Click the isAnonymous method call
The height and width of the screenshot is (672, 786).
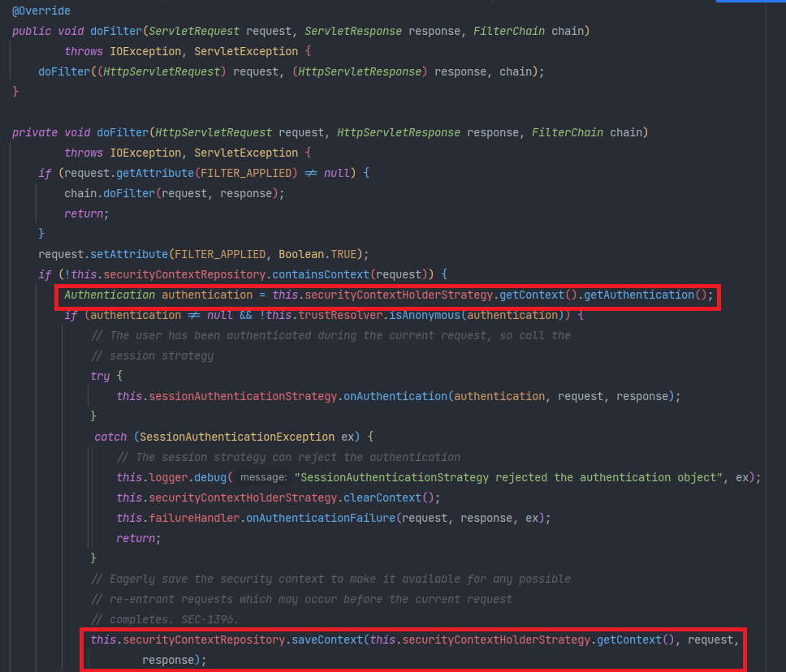(425, 315)
